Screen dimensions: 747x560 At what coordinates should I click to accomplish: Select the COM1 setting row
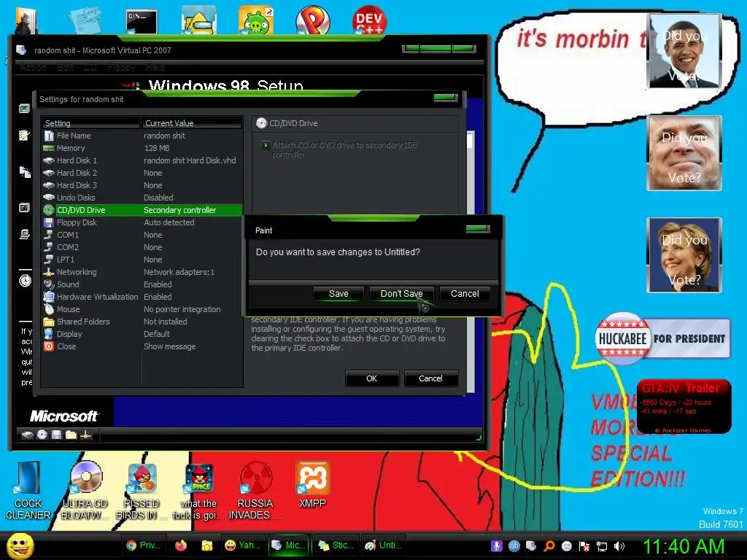coord(142,235)
